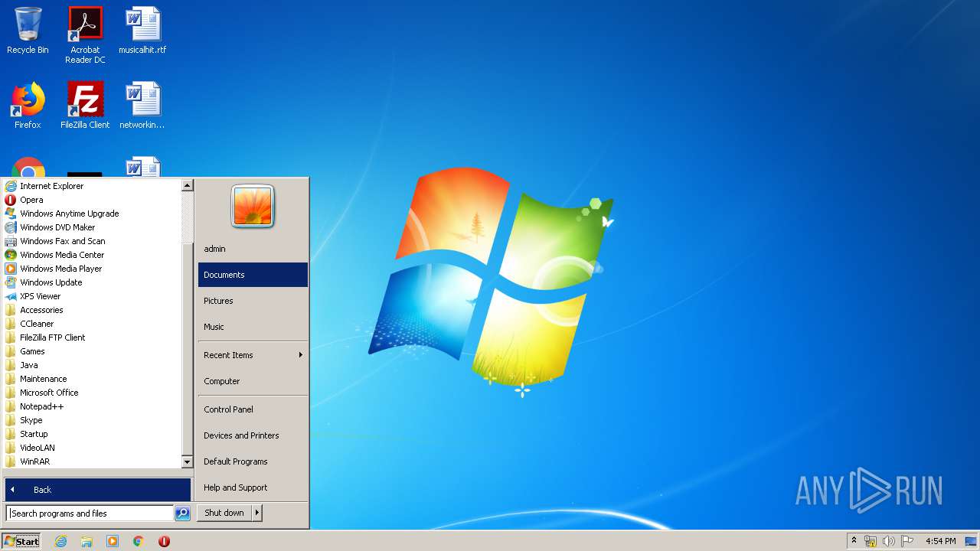The height and width of the screenshot is (551, 980).
Task: Click the Start button
Action: (21, 541)
